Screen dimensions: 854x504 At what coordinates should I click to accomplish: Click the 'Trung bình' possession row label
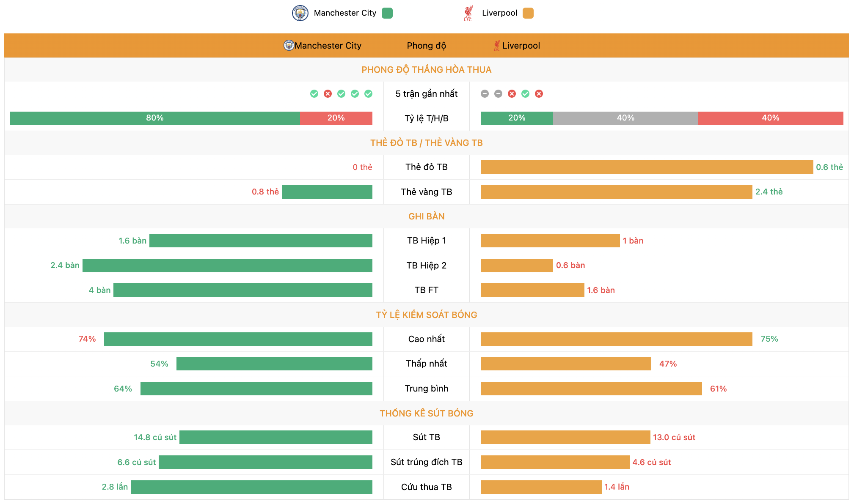pyautogui.click(x=426, y=389)
